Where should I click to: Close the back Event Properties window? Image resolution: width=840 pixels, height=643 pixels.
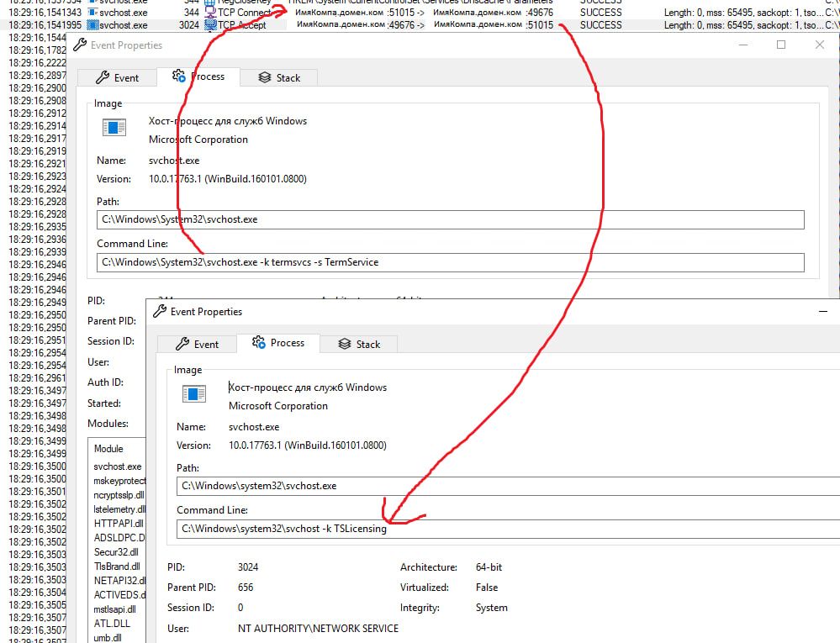[x=820, y=45]
